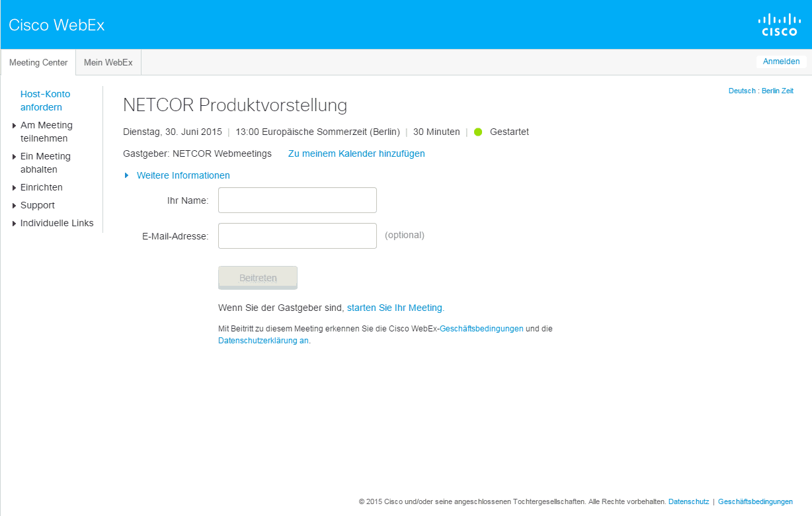
Task: Expand the Individuelle Links arrow
Action: click(x=15, y=224)
